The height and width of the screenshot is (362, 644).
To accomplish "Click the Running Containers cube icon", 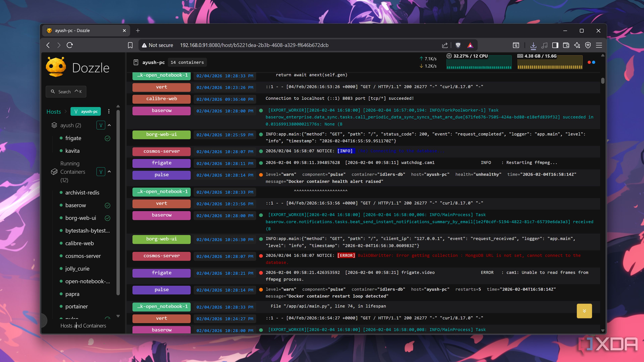I will coord(54,172).
